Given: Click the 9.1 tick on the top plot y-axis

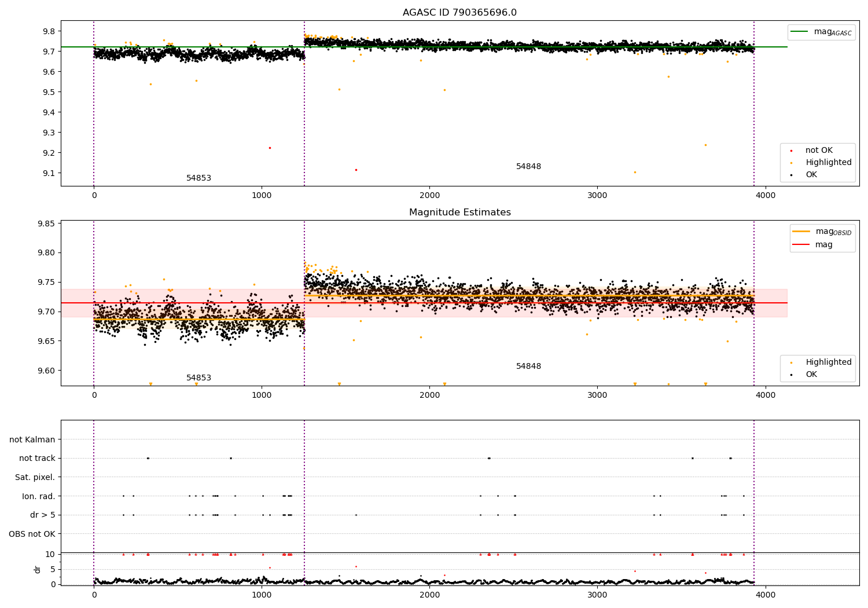Looking at the screenshot, I should [x=49, y=173].
